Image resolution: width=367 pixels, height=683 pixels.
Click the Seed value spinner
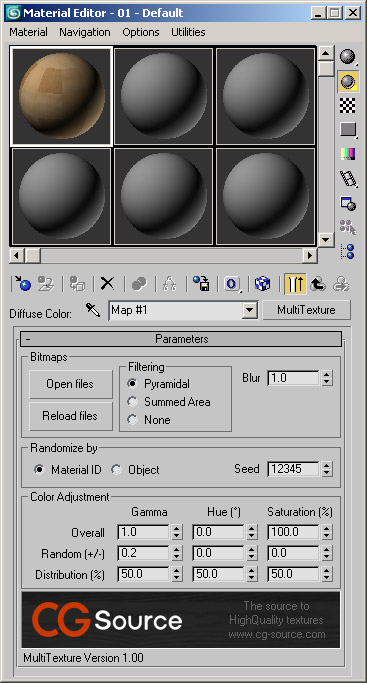click(327, 469)
